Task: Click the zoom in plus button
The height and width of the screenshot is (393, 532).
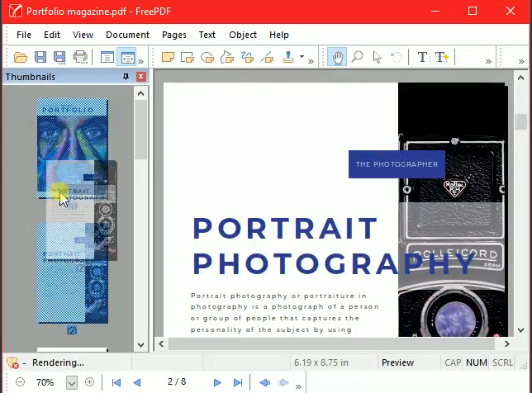Action: click(90, 382)
